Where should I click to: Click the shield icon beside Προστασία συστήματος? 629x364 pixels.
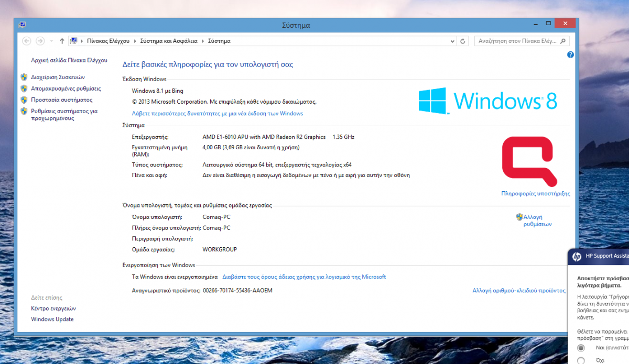pyautogui.click(x=24, y=100)
